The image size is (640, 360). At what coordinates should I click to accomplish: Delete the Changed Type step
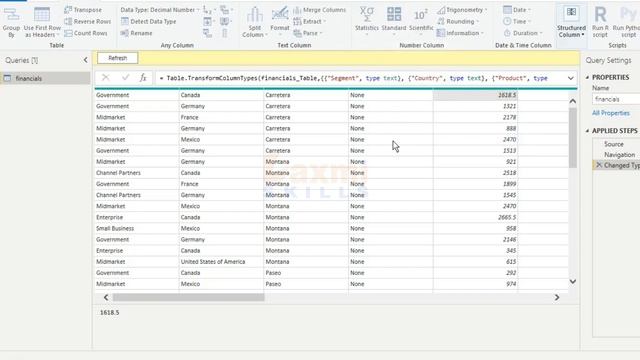pyautogui.click(x=599, y=165)
